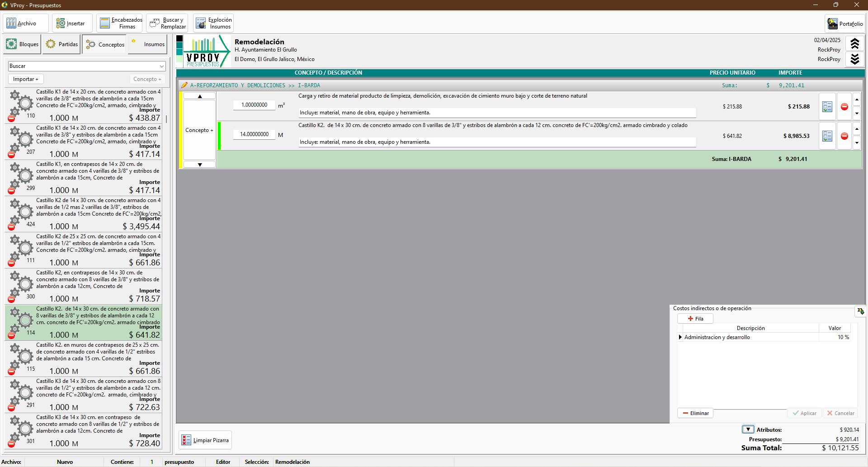868x467 pixels.
Task: Click the Importar + button
Action: point(26,79)
